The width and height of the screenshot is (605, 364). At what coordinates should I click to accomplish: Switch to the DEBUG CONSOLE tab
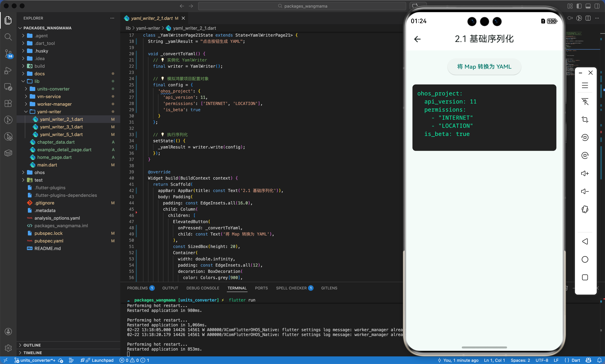point(203,288)
